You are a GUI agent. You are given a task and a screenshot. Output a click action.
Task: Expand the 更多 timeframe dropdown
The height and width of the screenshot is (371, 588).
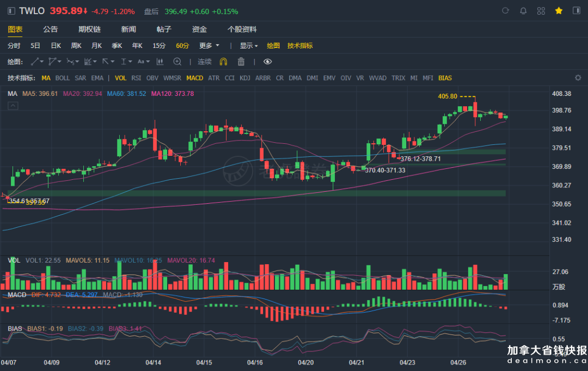pos(209,46)
